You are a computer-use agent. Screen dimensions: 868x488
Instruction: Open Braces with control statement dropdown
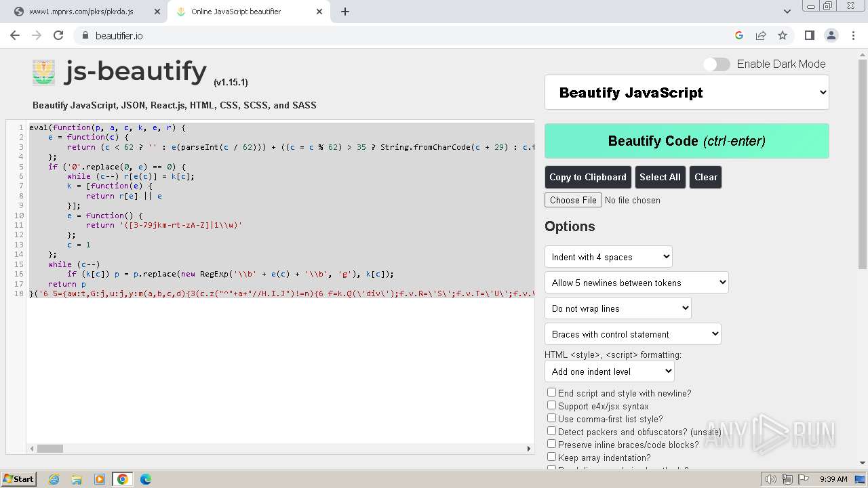(x=633, y=334)
